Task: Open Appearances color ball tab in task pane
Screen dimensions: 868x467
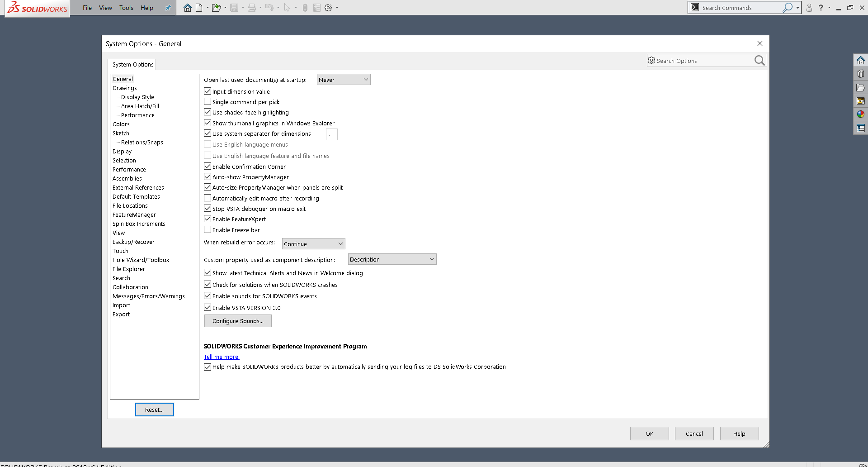Action: coord(861,114)
